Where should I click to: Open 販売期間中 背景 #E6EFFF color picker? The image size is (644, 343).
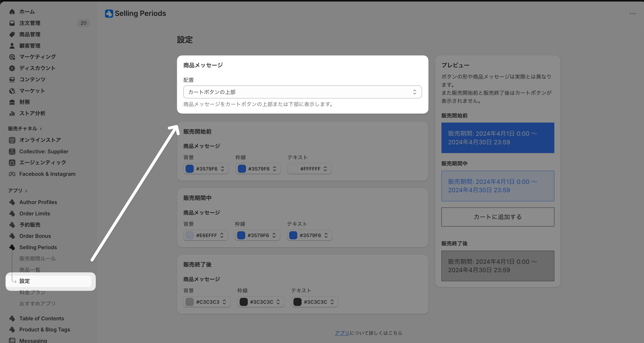[x=206, y=235]
